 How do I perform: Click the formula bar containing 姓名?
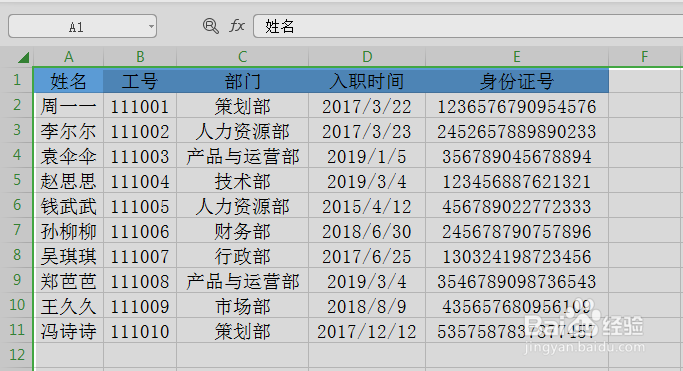click(468, 26)
